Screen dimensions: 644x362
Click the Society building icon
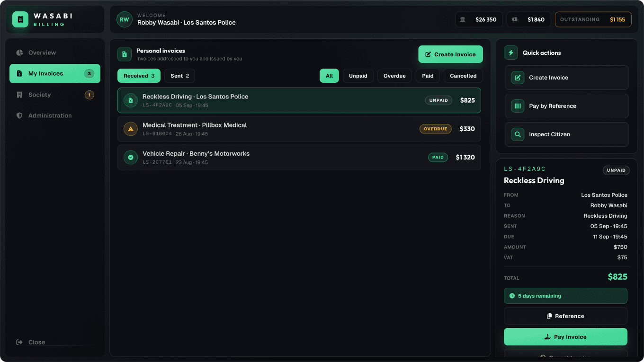[x=19, y=95]
